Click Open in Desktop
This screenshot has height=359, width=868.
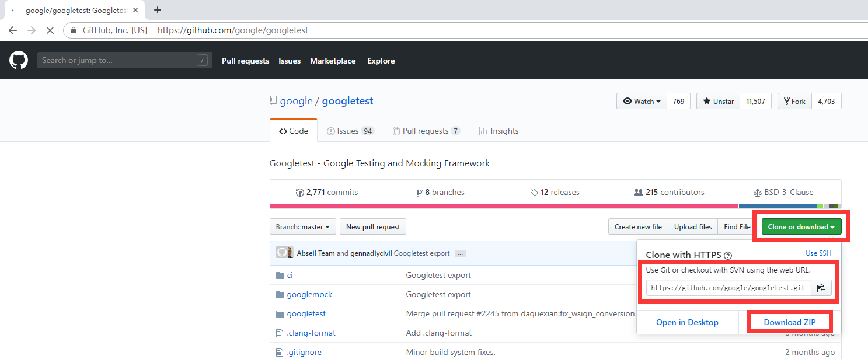click(687, 322)
